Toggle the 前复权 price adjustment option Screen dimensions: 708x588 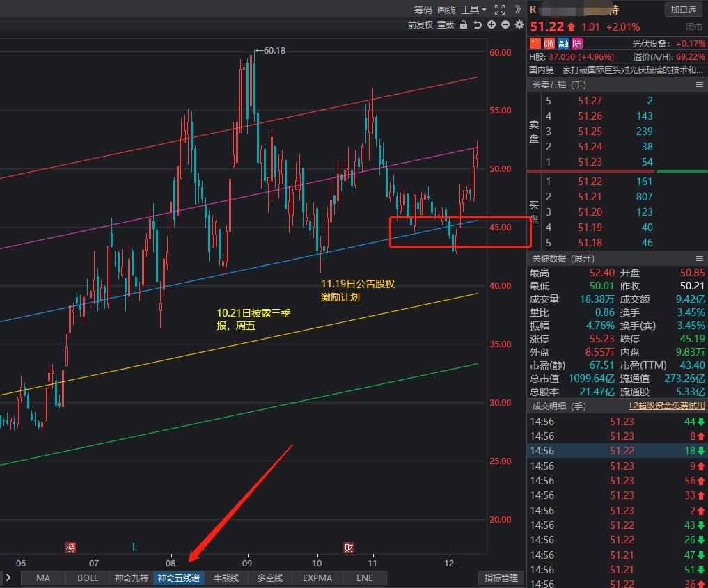pos(420,25)
